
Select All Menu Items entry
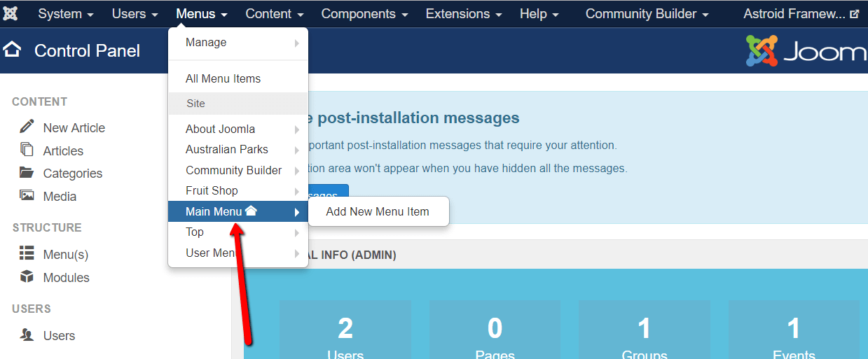point(238,78)
